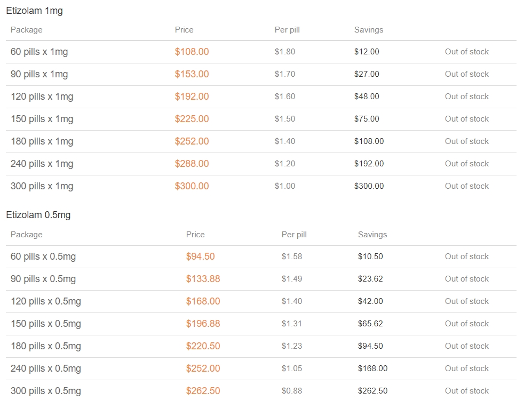Click the $262.50 orange price
Viewport: 532px width, 409px height.
(x=203, y=391)
